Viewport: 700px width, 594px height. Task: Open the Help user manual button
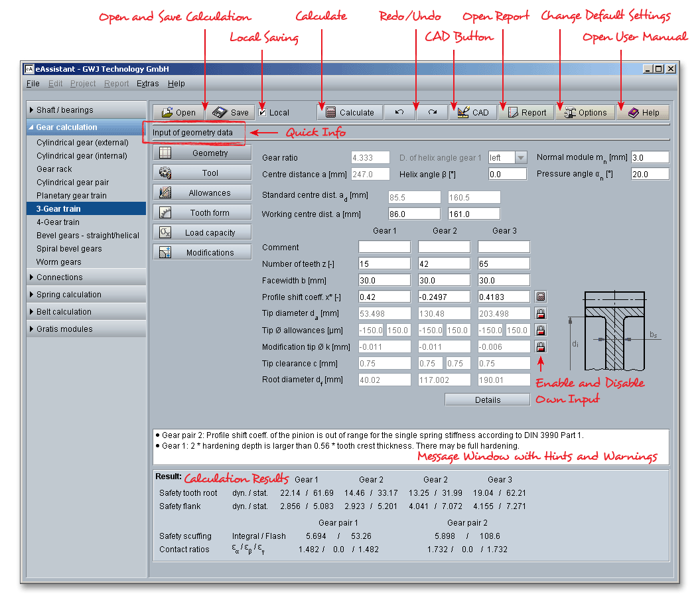tap(643, 112)
